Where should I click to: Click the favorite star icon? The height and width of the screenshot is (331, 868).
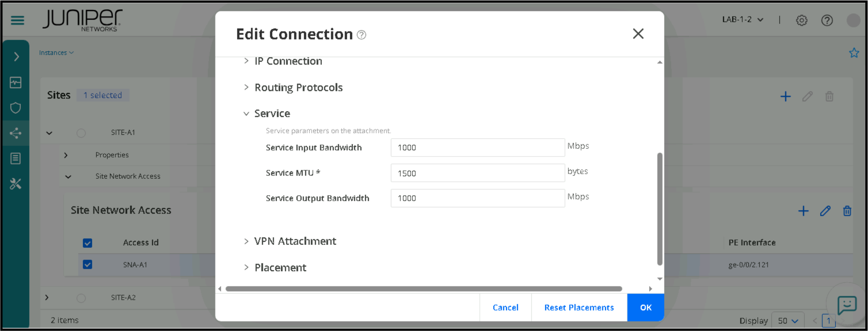point(854,53)
